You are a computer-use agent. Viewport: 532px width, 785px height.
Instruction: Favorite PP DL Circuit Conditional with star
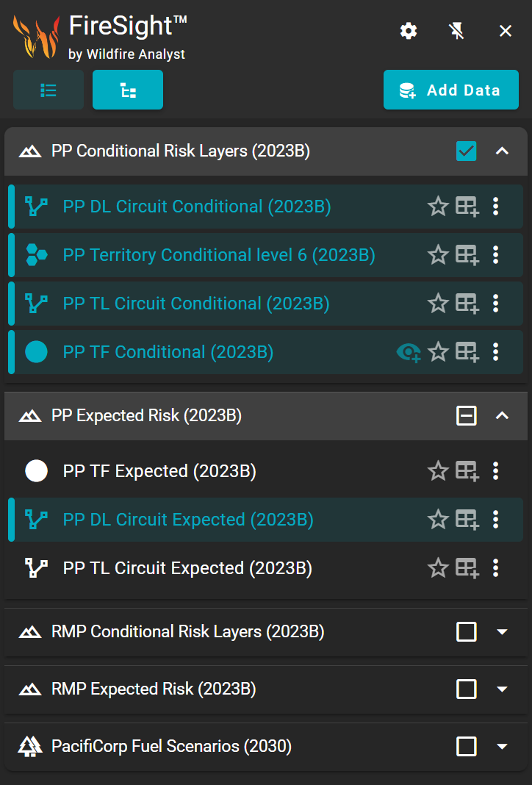point(438,207)
